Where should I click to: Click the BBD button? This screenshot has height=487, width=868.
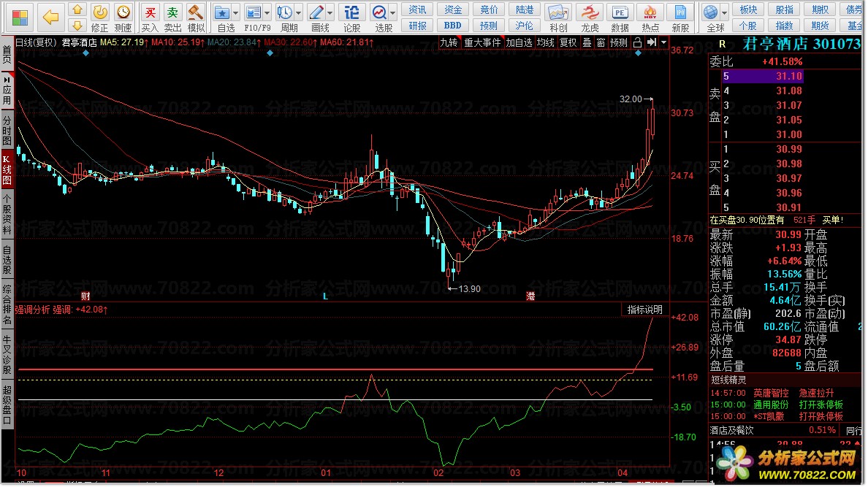(x=453, y=26)
